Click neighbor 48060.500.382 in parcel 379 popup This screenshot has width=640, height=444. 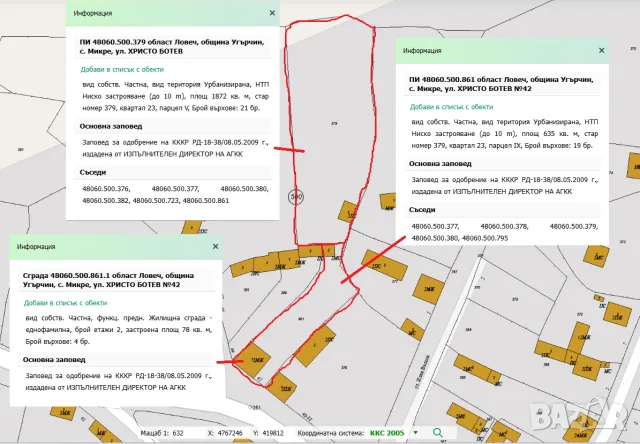106,200
